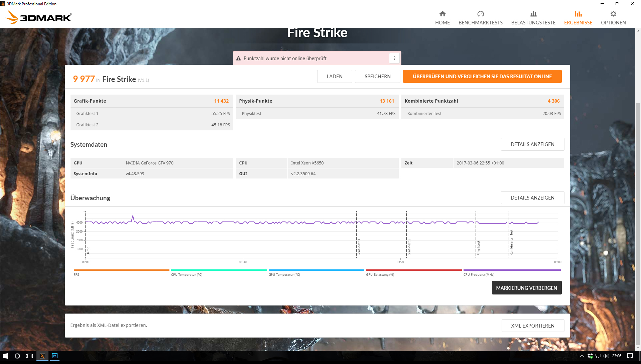Toggle the GPU-Temperatur chart legend

click(x=316, y=272)
